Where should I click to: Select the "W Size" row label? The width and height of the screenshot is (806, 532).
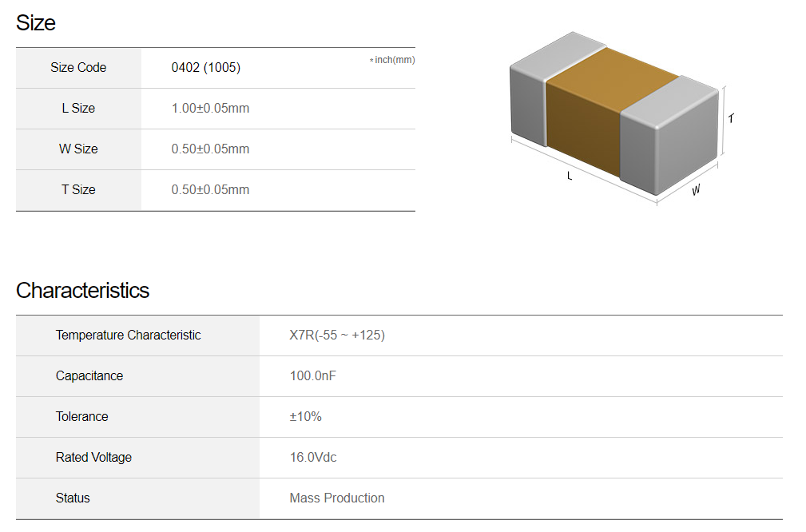78,149
